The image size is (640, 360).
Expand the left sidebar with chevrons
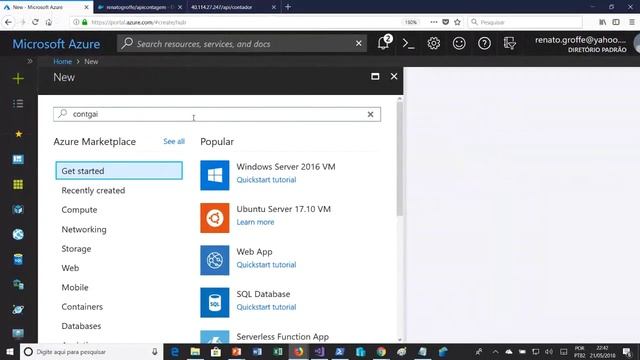point(30,61)
